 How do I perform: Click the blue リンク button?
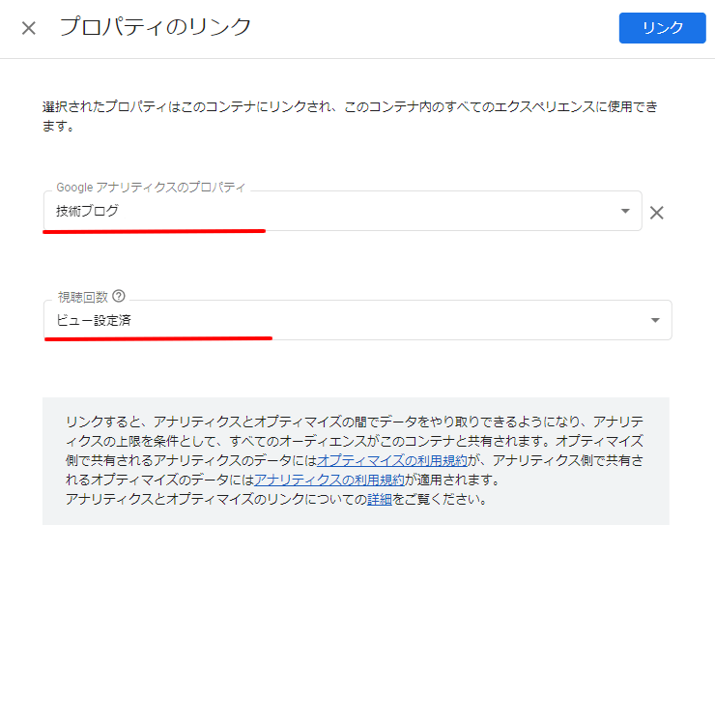pyautogui.click(x=662, y=28)
